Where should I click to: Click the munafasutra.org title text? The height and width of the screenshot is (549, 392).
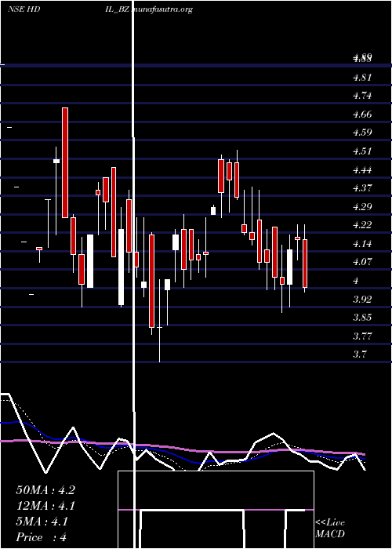coord(162,9)
